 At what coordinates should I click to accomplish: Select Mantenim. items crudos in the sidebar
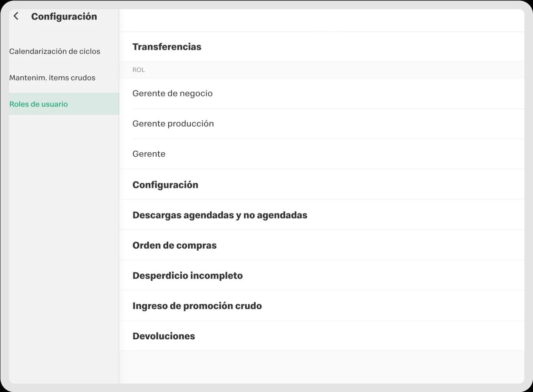[x=52, y=77]
